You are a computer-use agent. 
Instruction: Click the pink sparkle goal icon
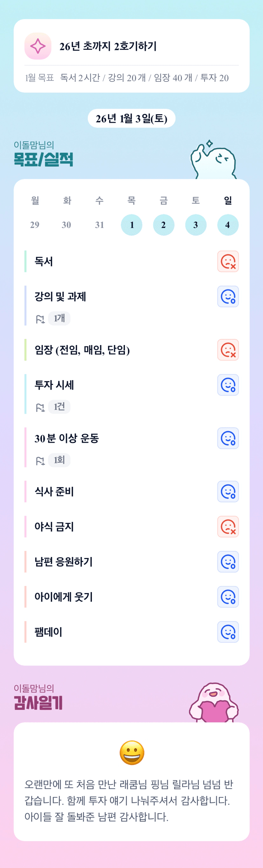(38, 46)
